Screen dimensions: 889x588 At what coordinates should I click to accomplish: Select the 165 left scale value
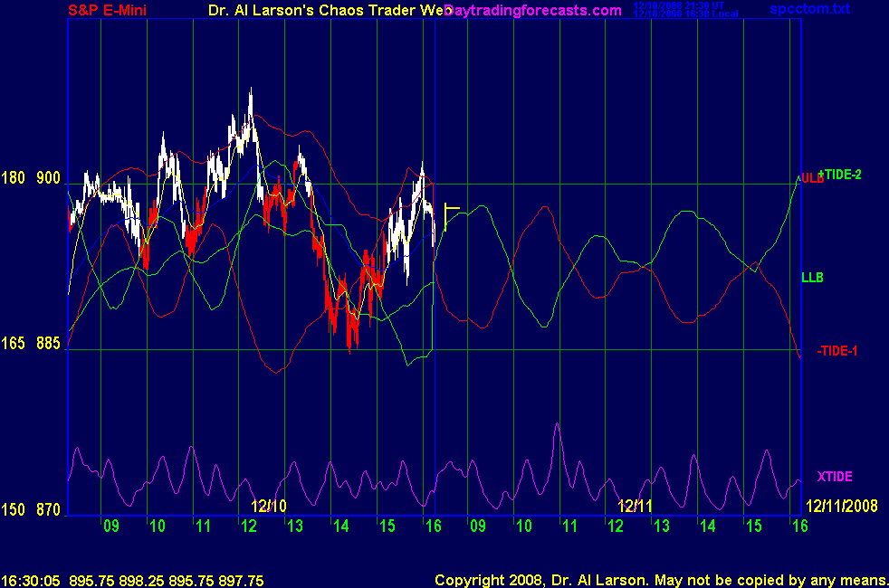click(x=13, y=343)
